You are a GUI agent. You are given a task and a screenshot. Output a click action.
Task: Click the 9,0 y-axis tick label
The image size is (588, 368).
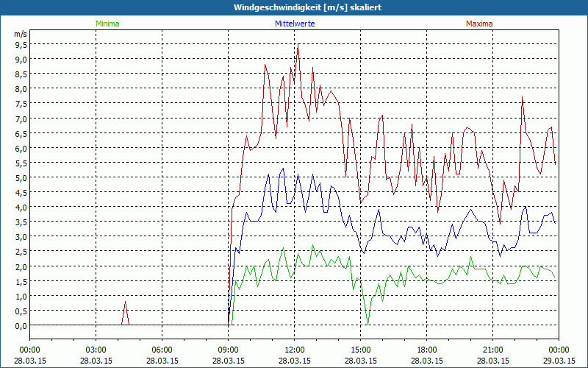[x=21, y=59]
